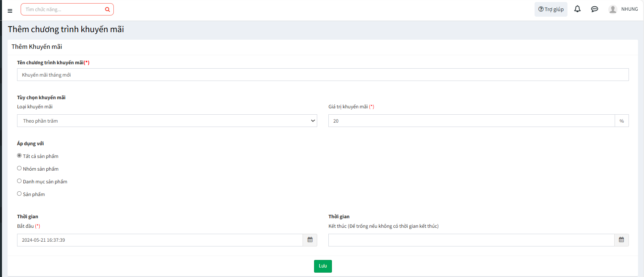This screenshot has height=277, width=644.
Task: Open the NHUNG account menu
Action: (629, 9)
